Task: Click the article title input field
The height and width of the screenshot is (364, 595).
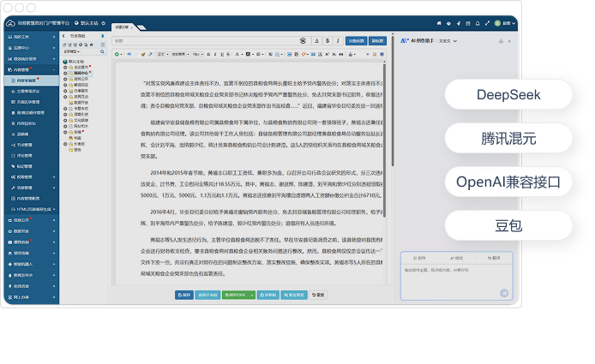Action: [206, 40]
